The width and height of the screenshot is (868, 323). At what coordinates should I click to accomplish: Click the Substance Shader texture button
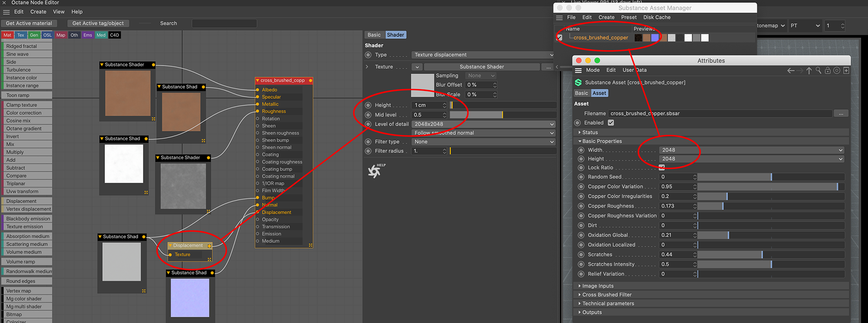481,67
